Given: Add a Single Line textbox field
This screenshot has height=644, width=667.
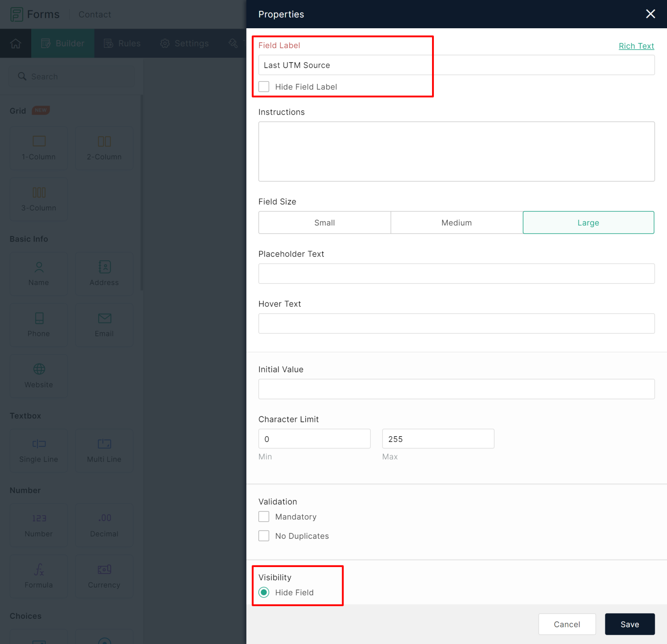Looking at the screenshot, I should point(39,451).
